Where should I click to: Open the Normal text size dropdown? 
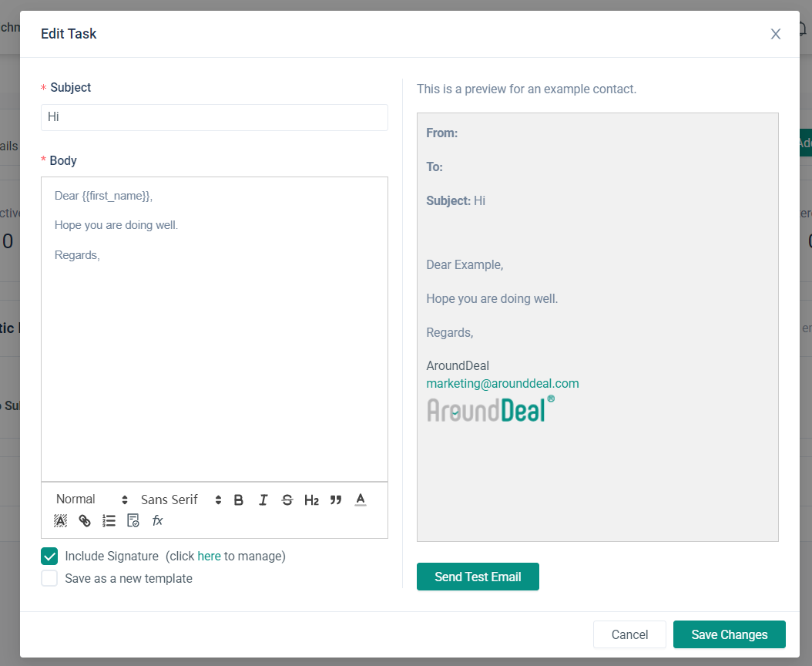[92, 500]
